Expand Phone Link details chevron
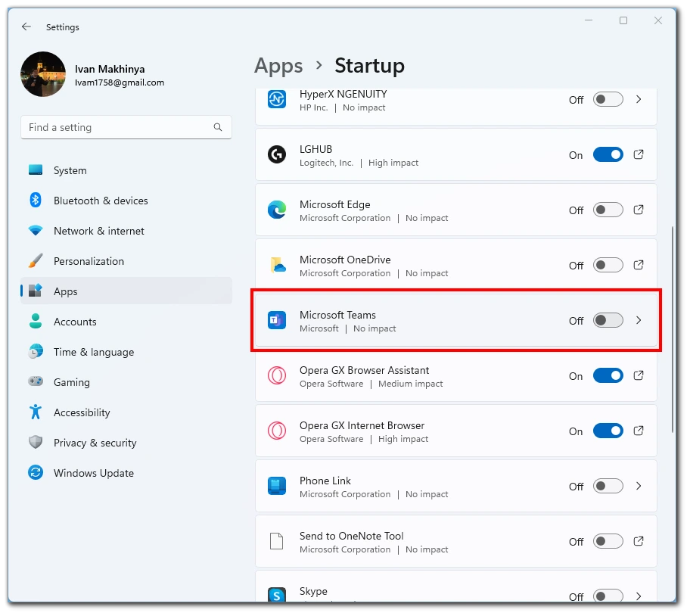The height and width of the screenshot is (616, 690). coord(639,486)
